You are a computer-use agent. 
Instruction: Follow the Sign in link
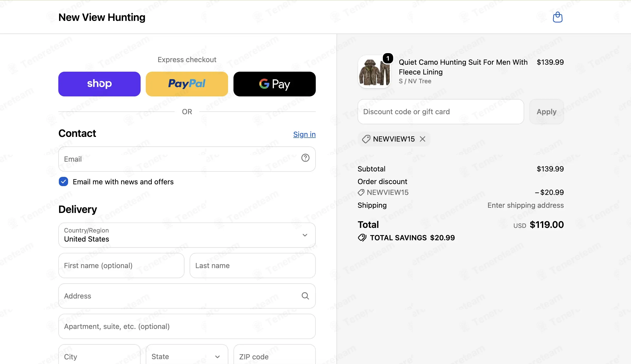304,134
